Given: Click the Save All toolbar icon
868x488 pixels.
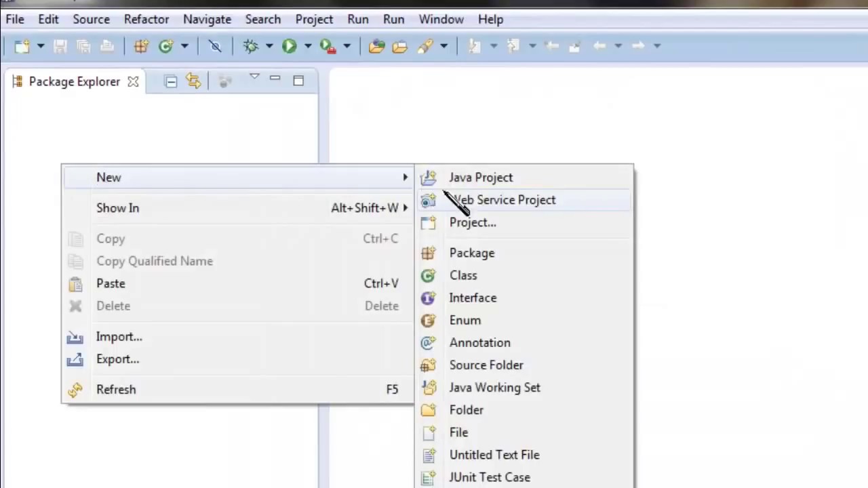Looking at the screenshot, I should coord(83,46).
